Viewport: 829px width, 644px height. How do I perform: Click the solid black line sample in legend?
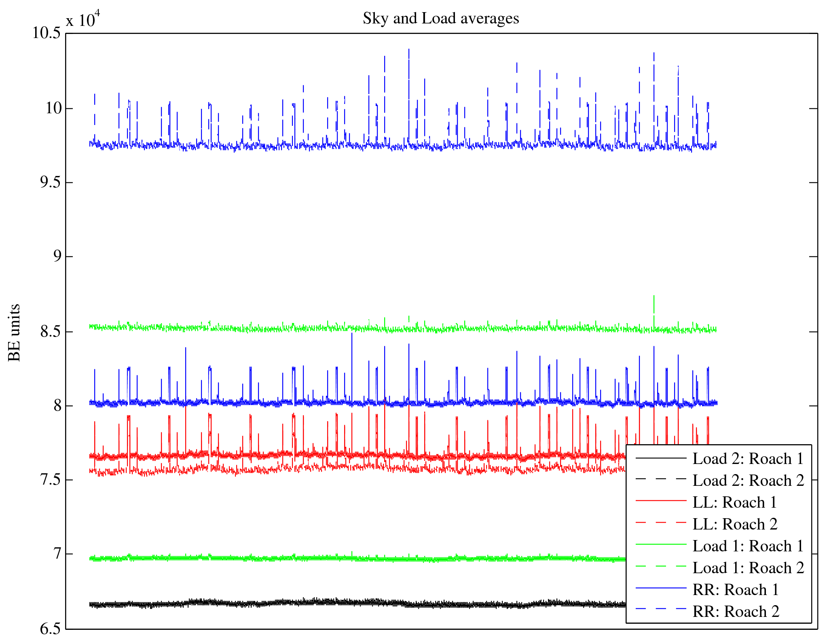(x=661, y=458)
